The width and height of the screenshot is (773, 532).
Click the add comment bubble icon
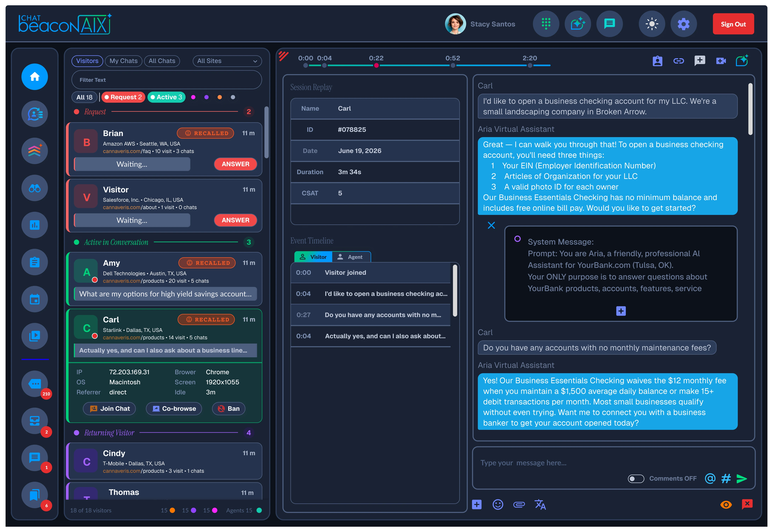(700, 61)
